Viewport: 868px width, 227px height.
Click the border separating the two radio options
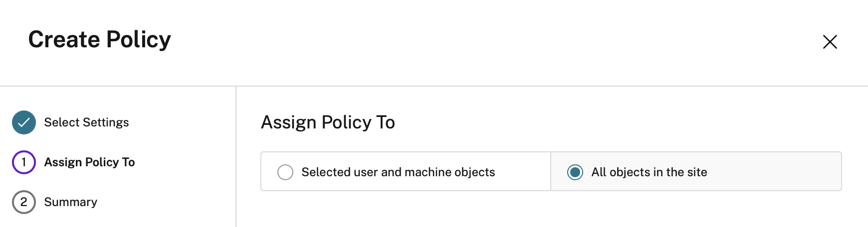551,172
